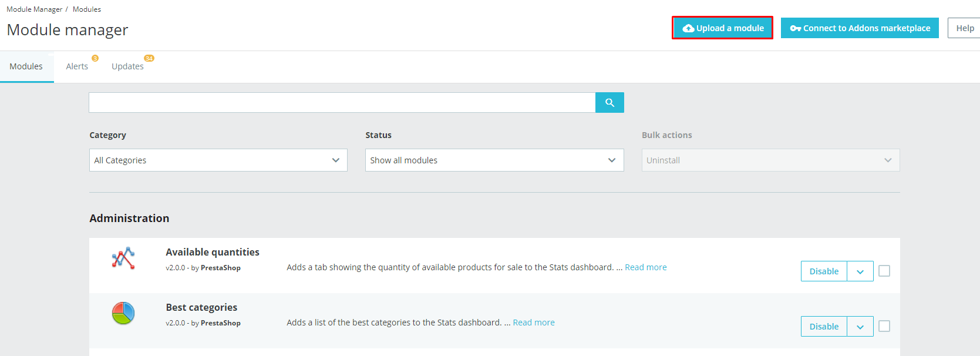Expand the Status filter Show all modules

point(494,160)
